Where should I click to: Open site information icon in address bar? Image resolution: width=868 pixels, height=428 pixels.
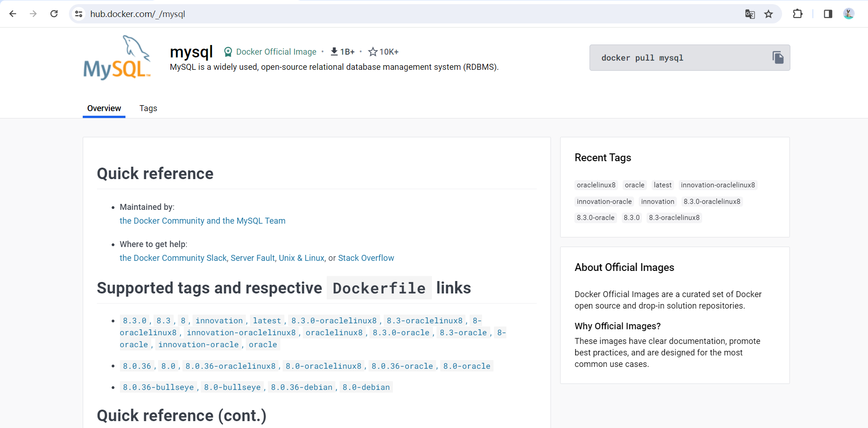point(79,14)
